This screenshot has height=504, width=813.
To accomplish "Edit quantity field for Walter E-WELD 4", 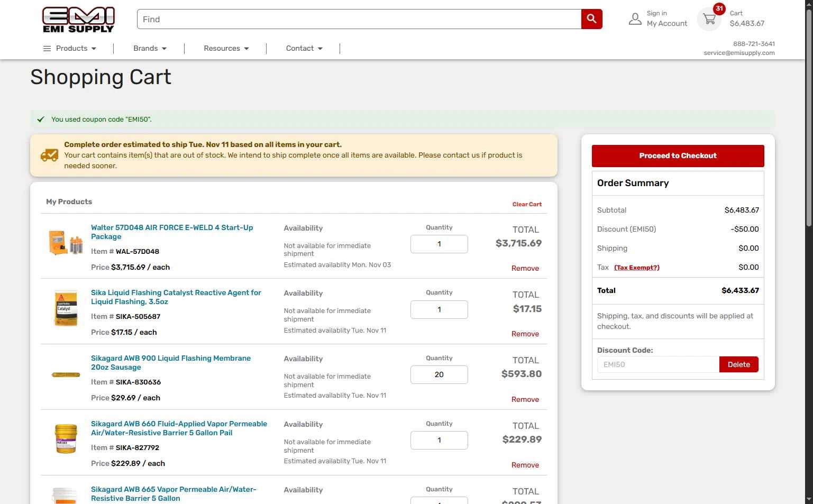I will tap(439, 244).
